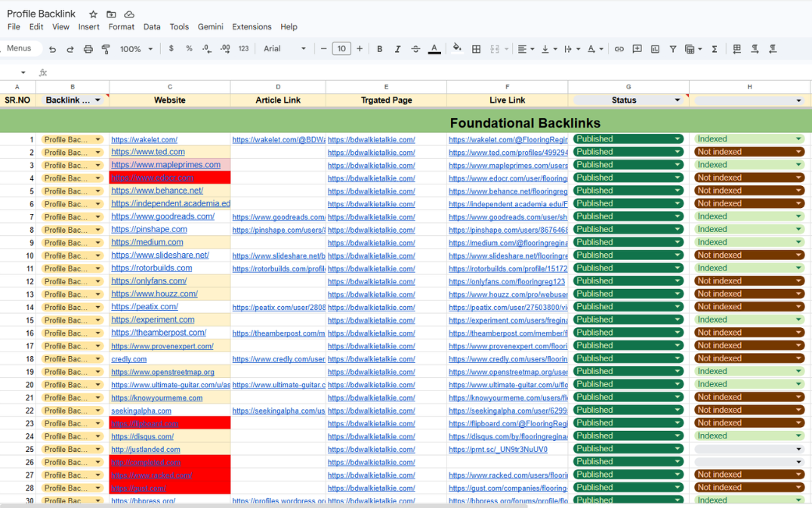Expand the Arial font dropdown
Viewport: 812px width, 508px height.
(x=285, y=49)
